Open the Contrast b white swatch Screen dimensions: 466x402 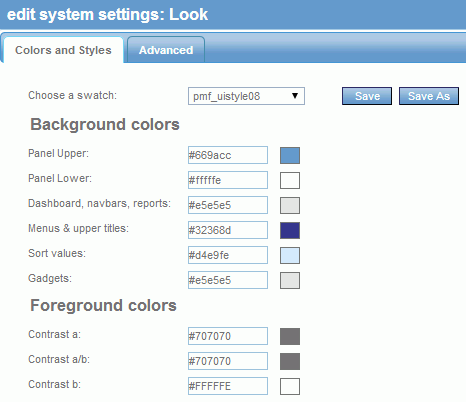(290, 386)
